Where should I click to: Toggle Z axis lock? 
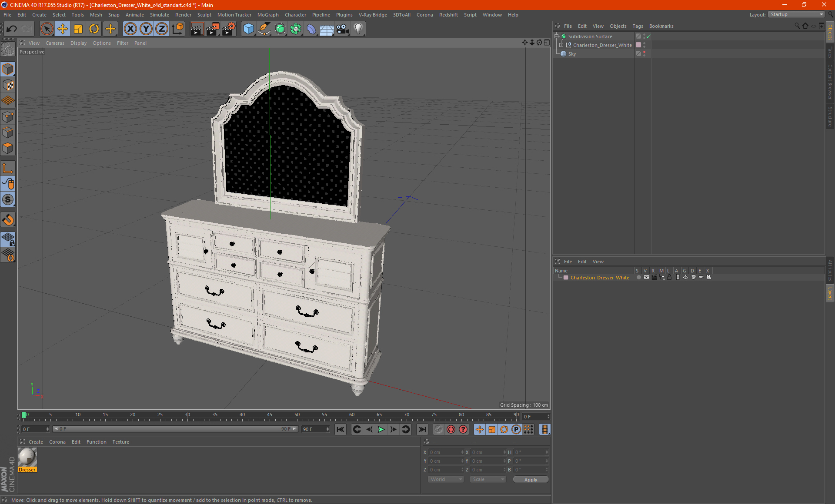click(162, 29)
